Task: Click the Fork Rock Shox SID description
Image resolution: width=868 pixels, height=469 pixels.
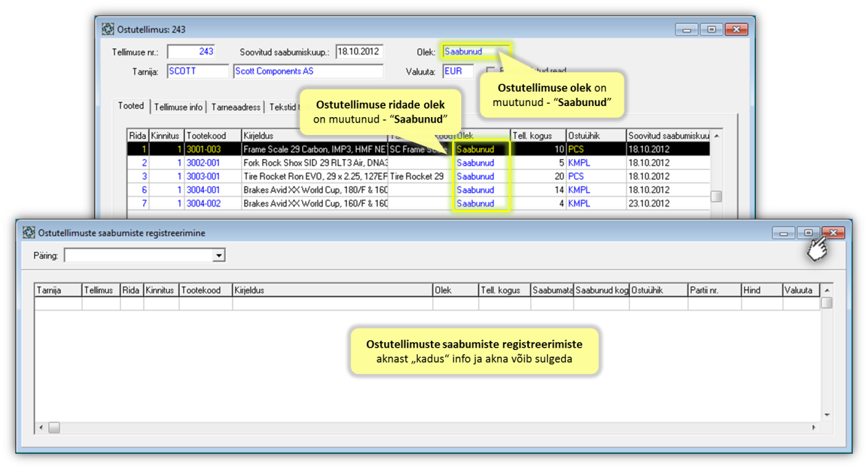Action: click(315, 163)
